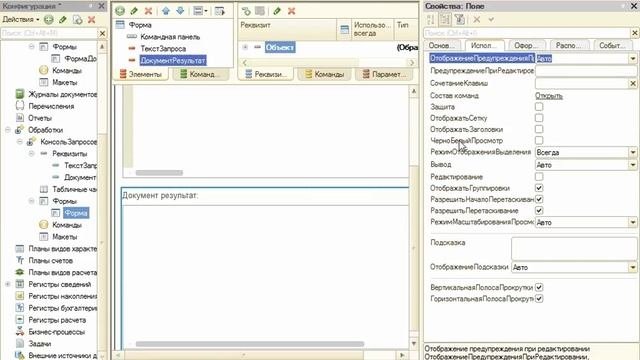Viewport: 640px width, 360px height.
Task: Open the РежимОтображенияВыделения dropdown
Action: pyautogui.click(x=633, y=152)
